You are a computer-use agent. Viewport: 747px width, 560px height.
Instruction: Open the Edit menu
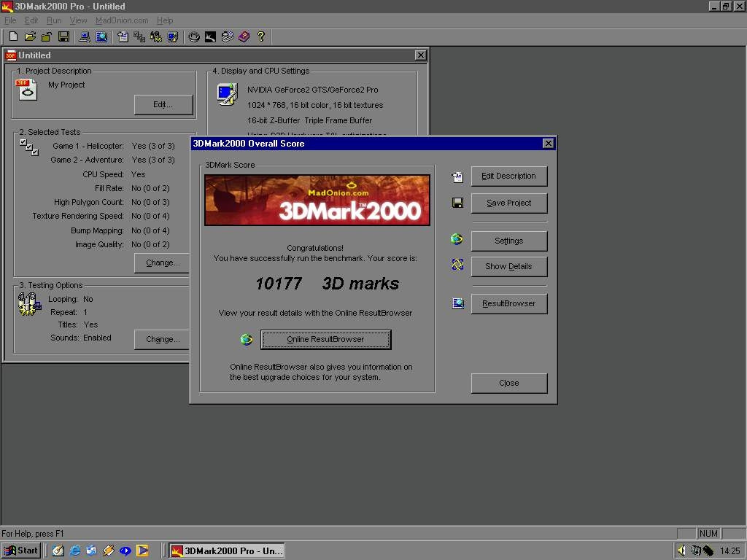31,20
